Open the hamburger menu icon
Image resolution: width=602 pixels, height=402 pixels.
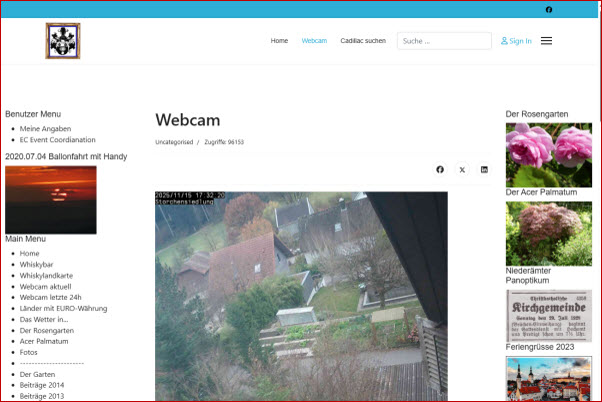(x=546, y=41)
